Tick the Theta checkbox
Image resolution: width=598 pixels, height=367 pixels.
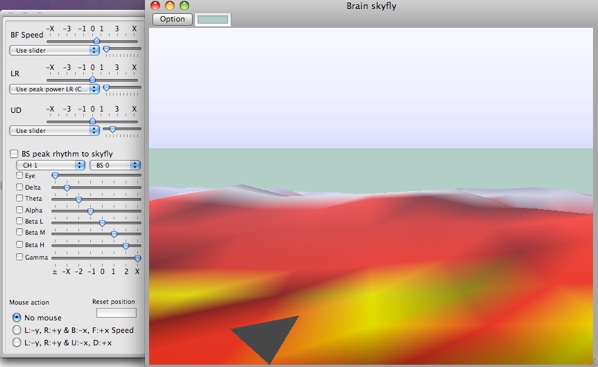19,198
